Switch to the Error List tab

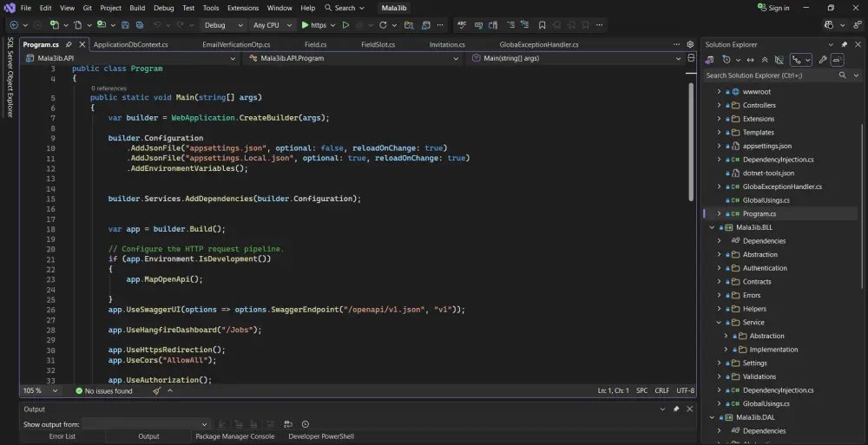pos(62,436)
